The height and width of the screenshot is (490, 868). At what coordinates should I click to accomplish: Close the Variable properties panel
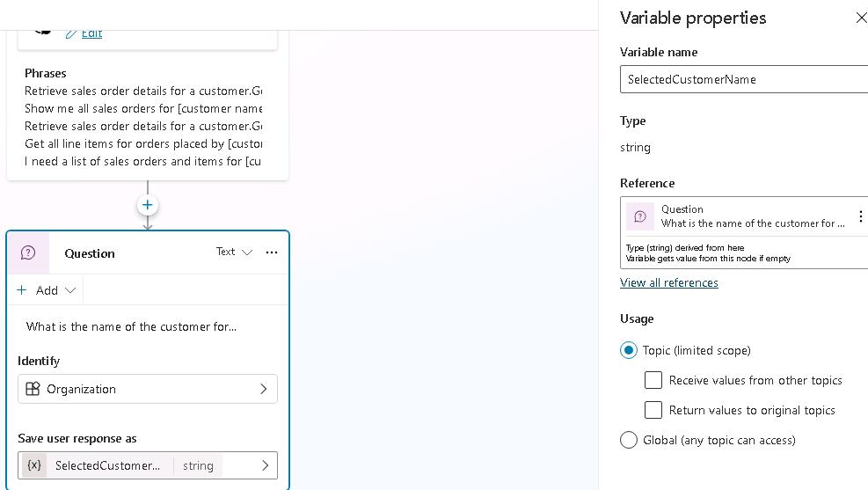click(861, 18)
